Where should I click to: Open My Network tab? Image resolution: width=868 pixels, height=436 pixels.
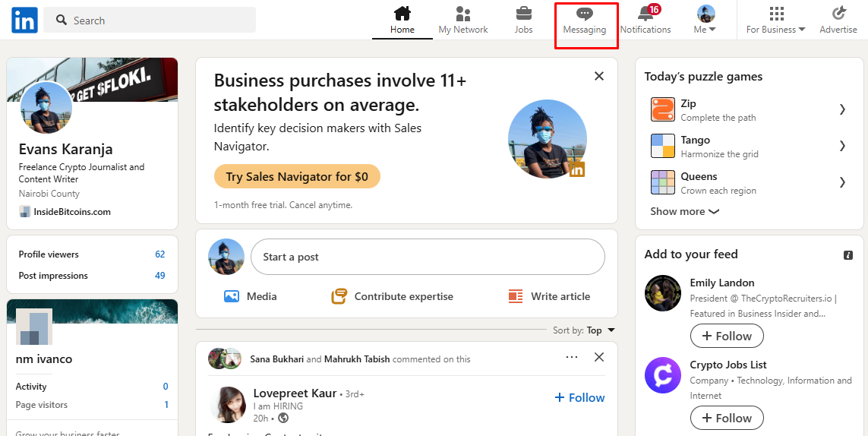[463, 21]
